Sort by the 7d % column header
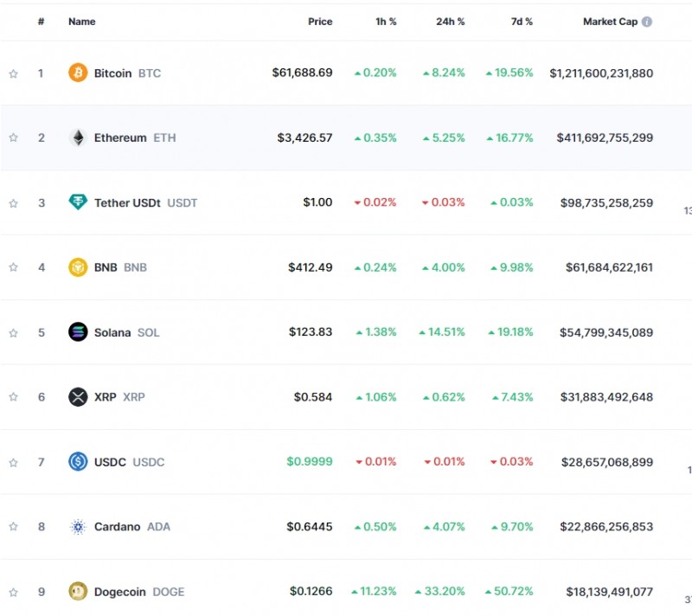The height and width of the screenshot is (616, 692). [x=522, y=22]
